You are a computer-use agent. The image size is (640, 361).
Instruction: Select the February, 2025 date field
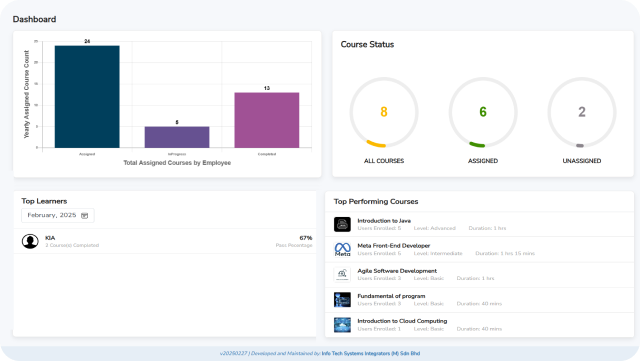coord(58,216)
